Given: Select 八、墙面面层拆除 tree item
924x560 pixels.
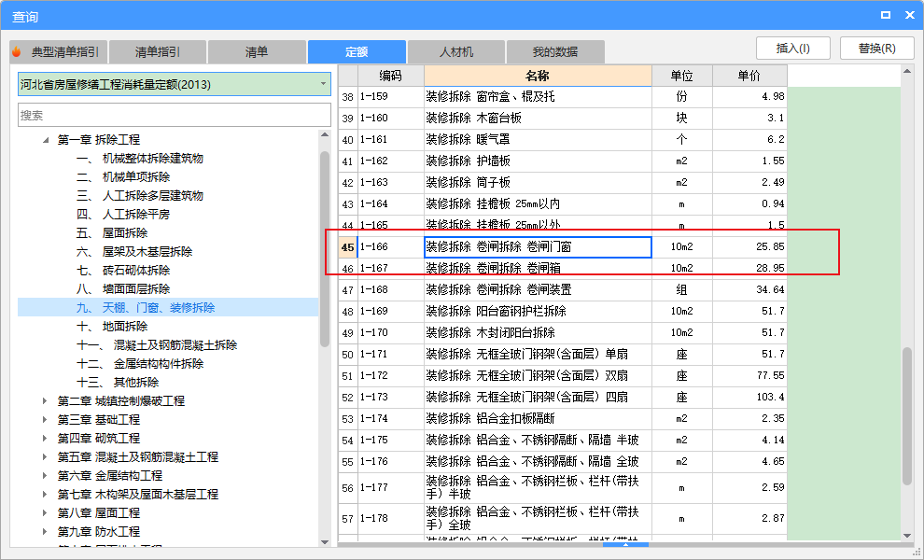Looking at the screenshot, I should click(123, 288).
